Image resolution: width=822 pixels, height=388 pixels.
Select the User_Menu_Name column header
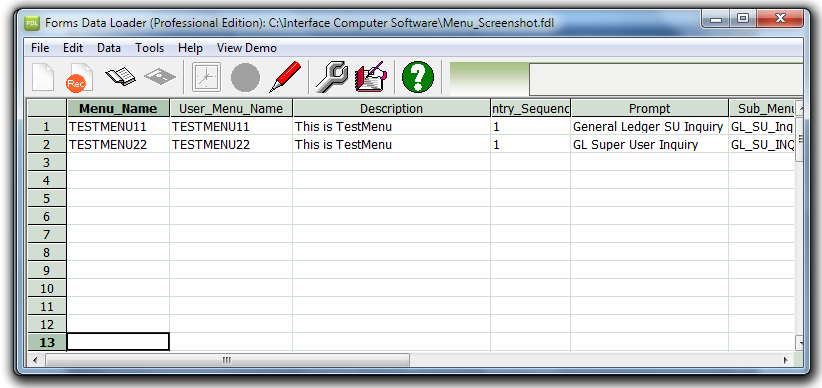pyautogui.click(x=231, y=109)
